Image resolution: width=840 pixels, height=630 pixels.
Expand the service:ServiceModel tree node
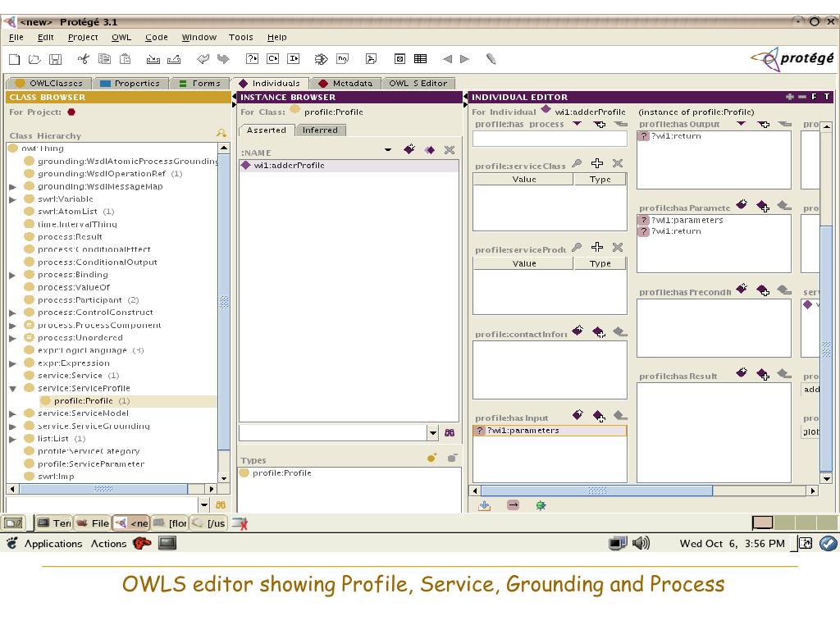coord(12,413)
